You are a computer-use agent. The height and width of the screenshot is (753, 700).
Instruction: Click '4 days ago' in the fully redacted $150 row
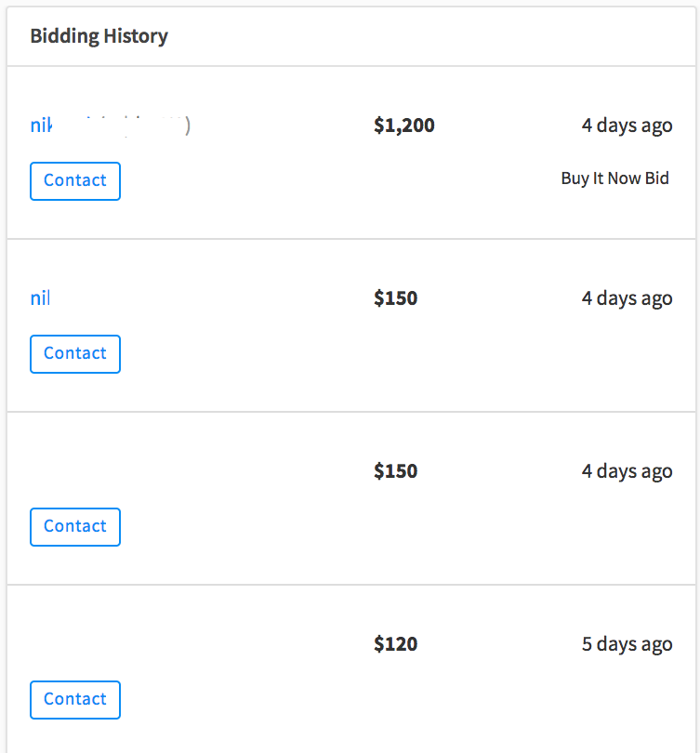coord(627,471)
